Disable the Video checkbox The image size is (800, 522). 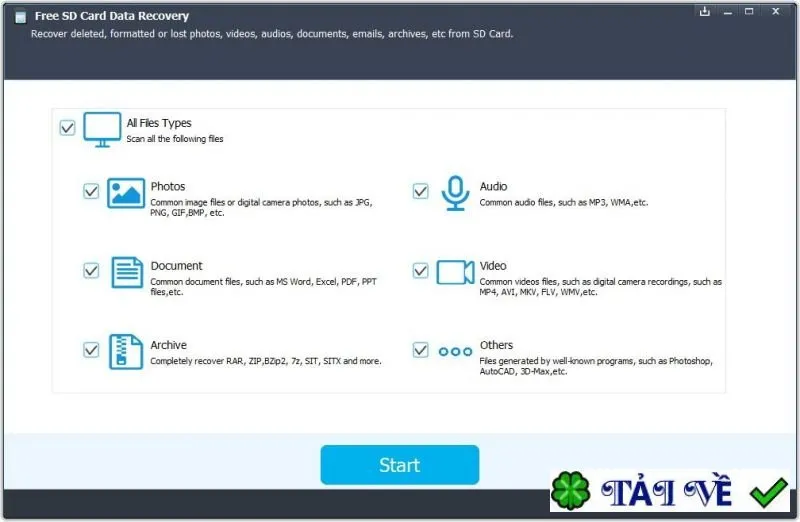[420, 270]
